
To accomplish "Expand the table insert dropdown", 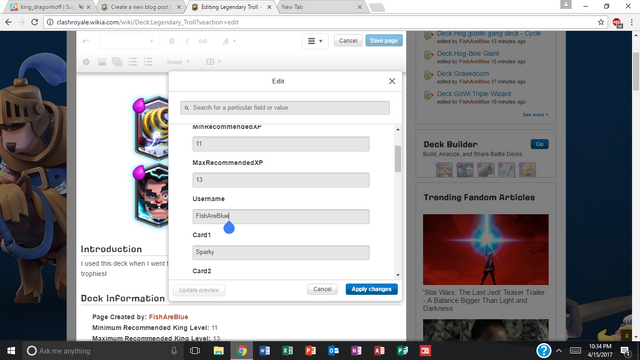I will (x=213, y=62).
